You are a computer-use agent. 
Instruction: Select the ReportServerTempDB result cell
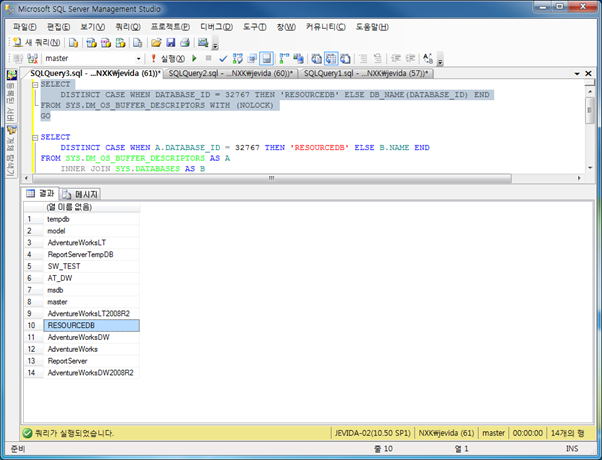pos(92,255)
